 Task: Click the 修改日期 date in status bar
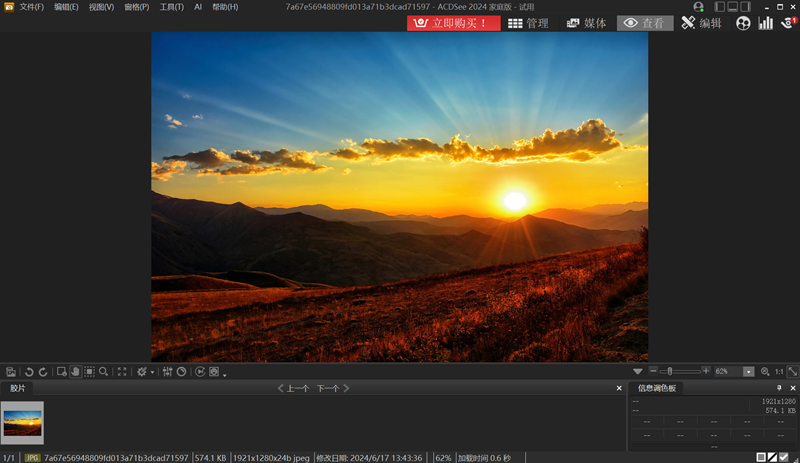click(369, 458)
